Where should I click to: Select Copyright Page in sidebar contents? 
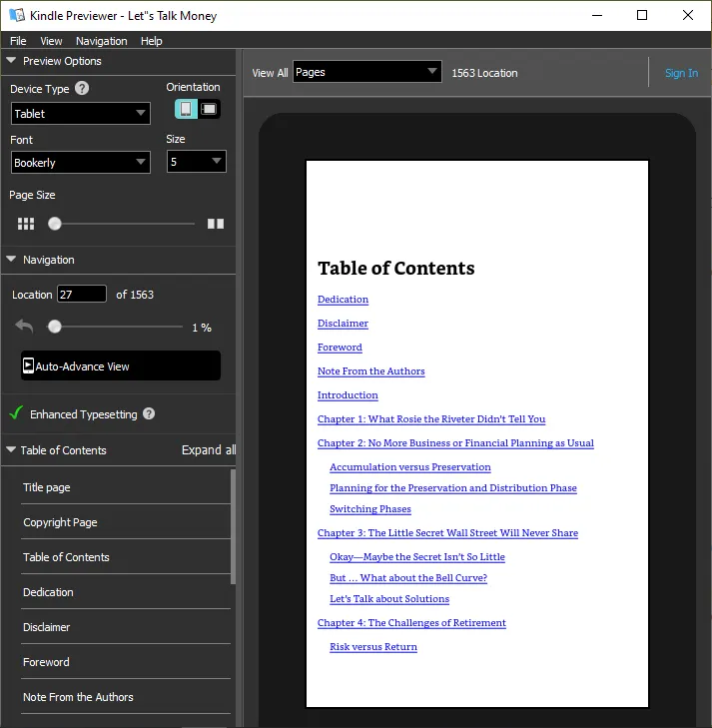tap(126, 522)
